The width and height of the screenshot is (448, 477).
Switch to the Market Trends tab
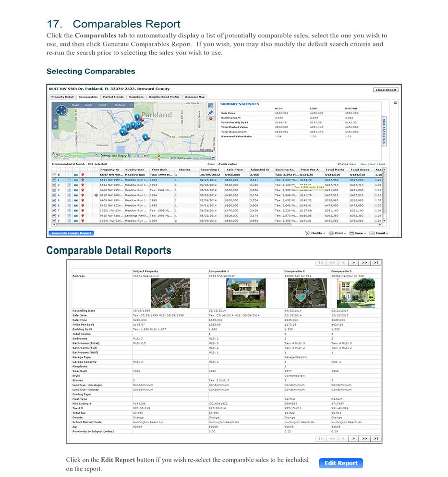113,97
